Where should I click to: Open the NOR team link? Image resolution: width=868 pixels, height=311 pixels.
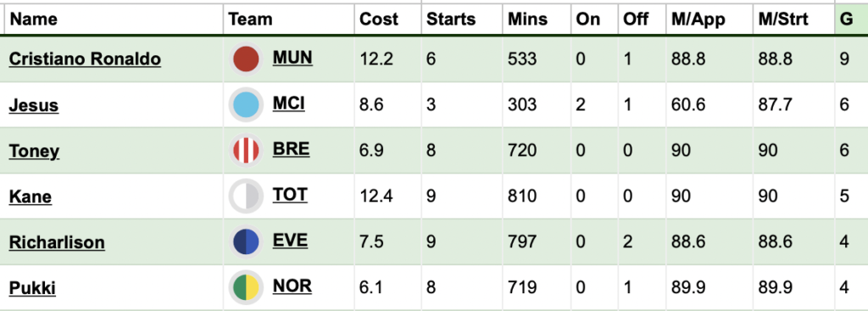(x=292, y=286)
